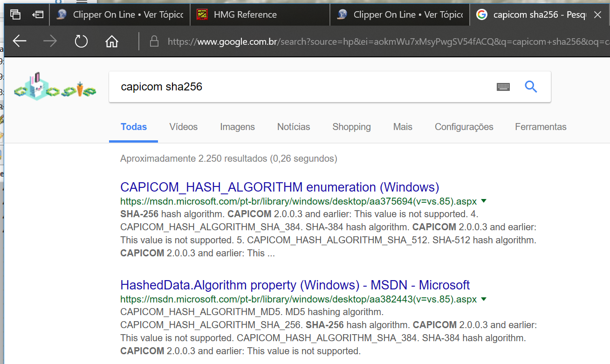Viewport: 610px width, 364px height.
Task: Click the search box with capicom sha256
Action: [298, 87]
